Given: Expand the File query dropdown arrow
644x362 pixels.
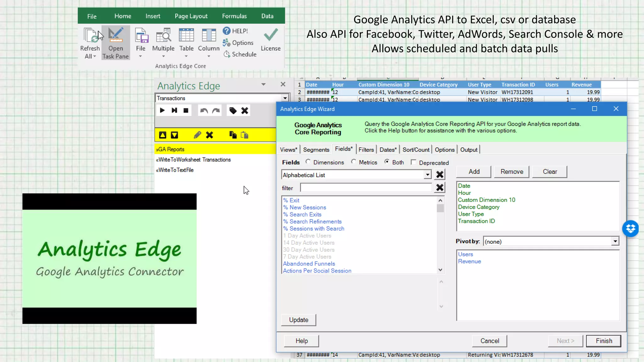Looking at the screenshot, I should (141, 57).
